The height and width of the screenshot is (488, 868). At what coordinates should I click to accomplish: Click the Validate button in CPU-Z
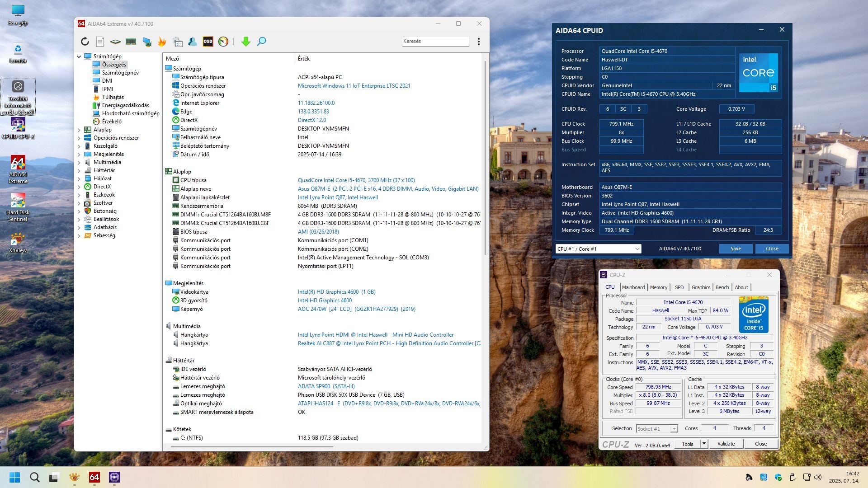tap(726, 444)
